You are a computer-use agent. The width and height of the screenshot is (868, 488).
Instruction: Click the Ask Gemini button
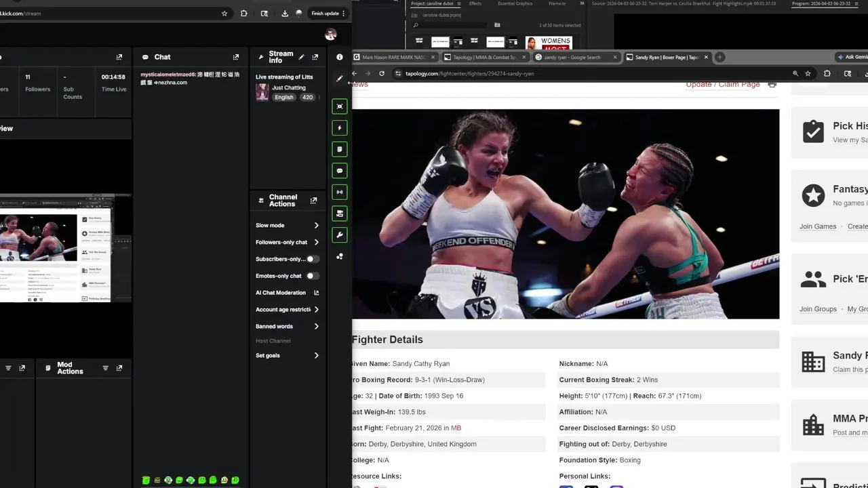tap(852, 57)
